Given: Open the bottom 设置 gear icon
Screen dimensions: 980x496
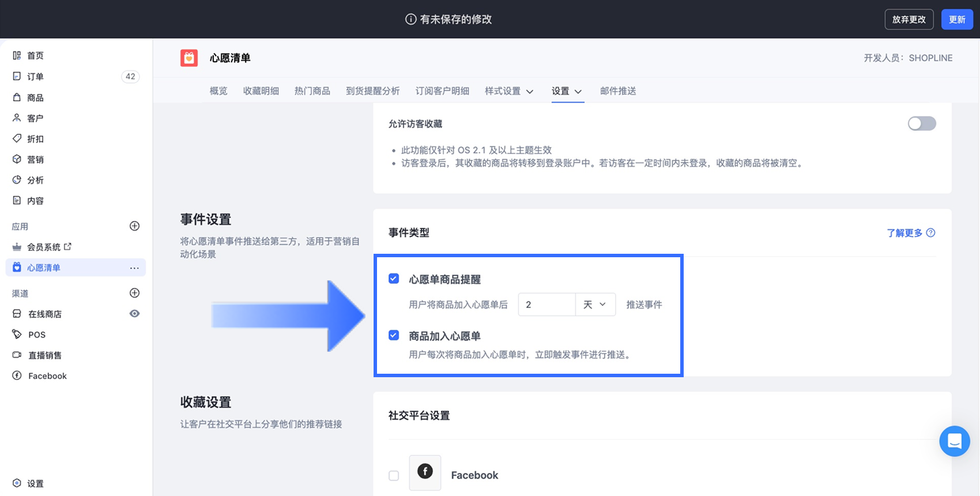Looking at the screenshot, I should click(17, 483).
